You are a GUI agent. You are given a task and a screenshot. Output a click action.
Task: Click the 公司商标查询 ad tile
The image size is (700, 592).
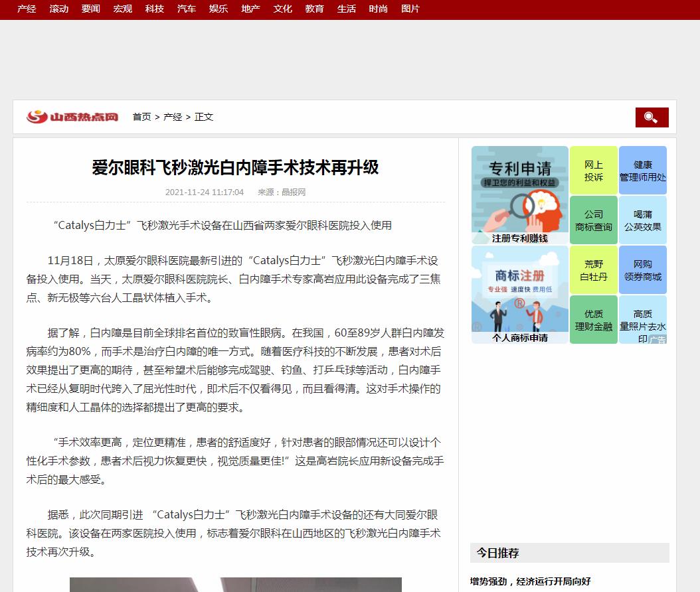pyautogui.click(x=594, y=220)
